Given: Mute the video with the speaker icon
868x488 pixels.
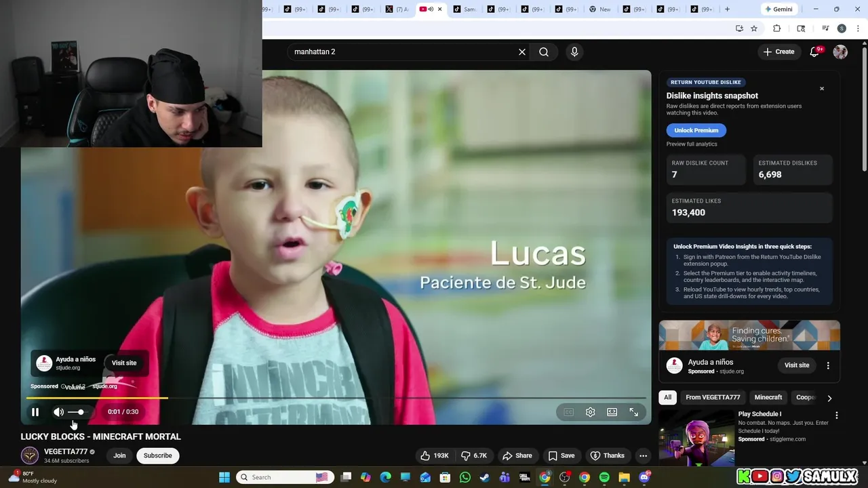Looking at the screenshot, I should pos(59,412).
